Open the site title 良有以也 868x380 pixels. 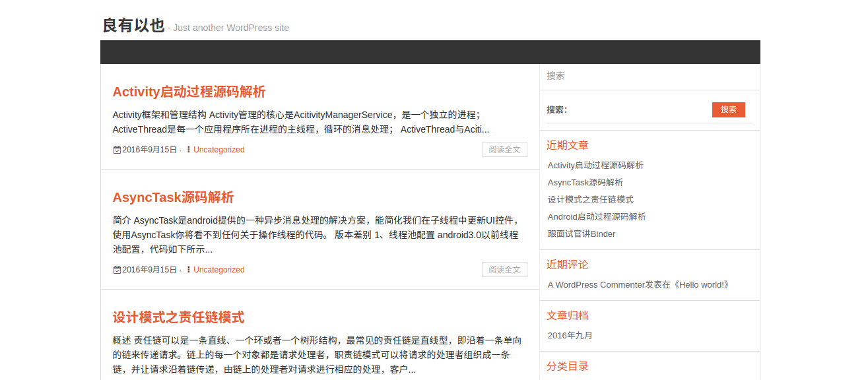[x=133, y=26]
